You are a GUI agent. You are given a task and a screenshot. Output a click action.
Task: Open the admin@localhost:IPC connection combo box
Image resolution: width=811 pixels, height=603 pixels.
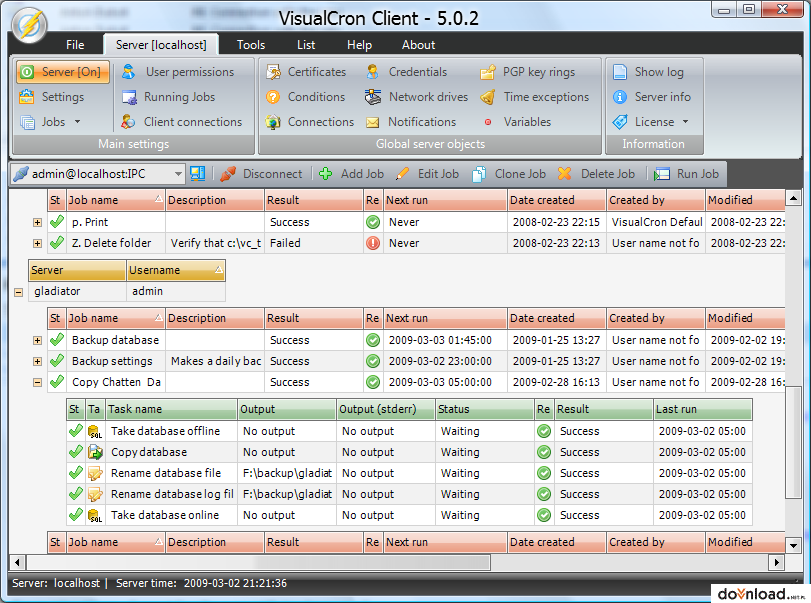point(98,174)
